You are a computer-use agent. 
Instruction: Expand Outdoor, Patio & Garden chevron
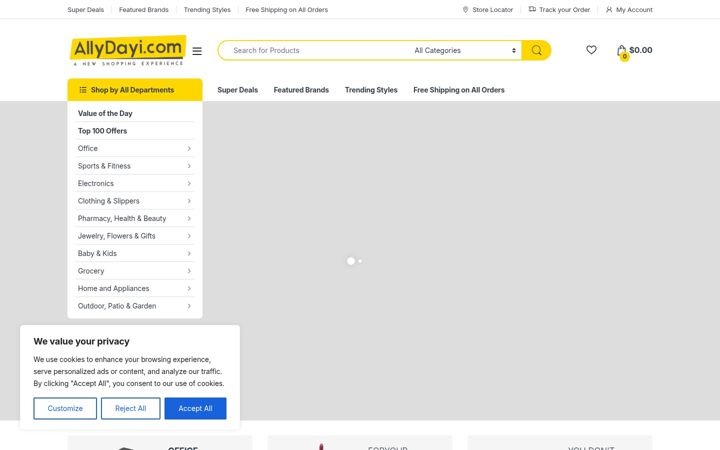coord(189,306)
